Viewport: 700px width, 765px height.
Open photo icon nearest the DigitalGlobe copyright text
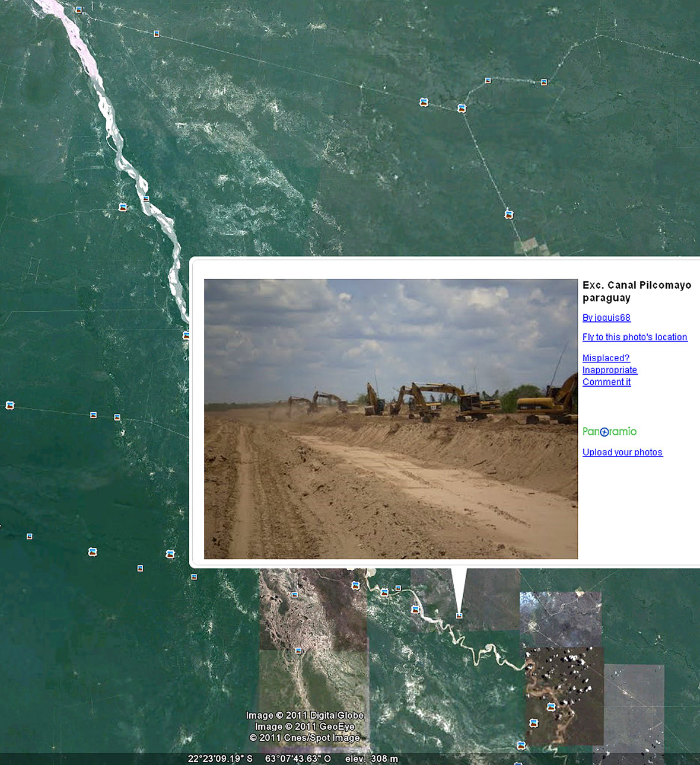[298, 651]
